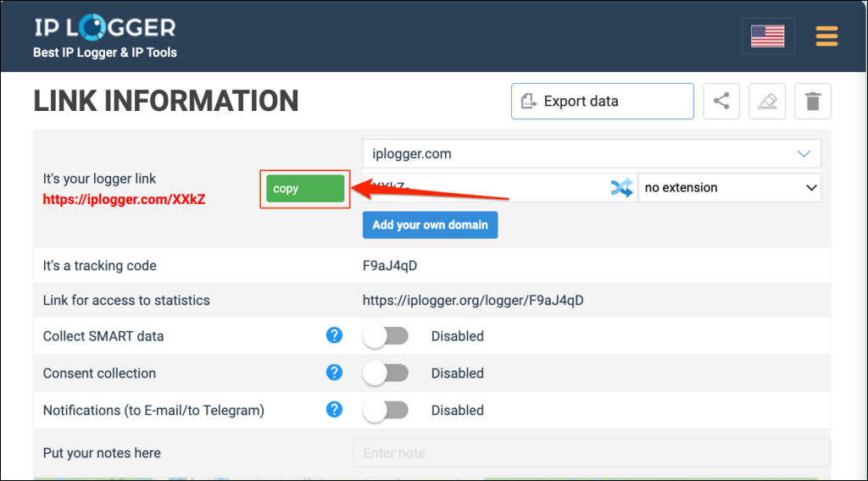The width and height of the screenshot is (868, 481).
Task: Click the US flag language icon
Action: [767, 36]
